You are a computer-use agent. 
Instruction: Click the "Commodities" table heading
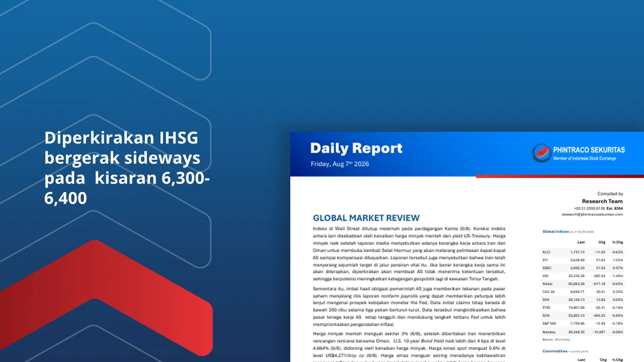[555, 351]
